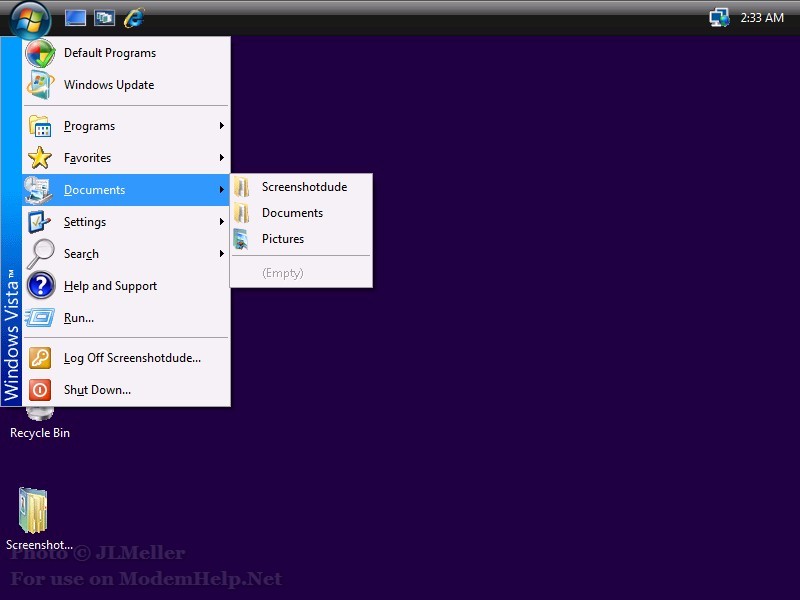800x600 pixels.
Task: Click the Documents folder icon in submenu
Action: click(x=242, y=213)
